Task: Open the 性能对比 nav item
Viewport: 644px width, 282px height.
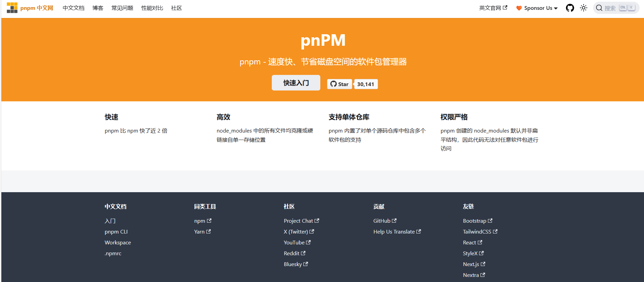Action: 152,8
